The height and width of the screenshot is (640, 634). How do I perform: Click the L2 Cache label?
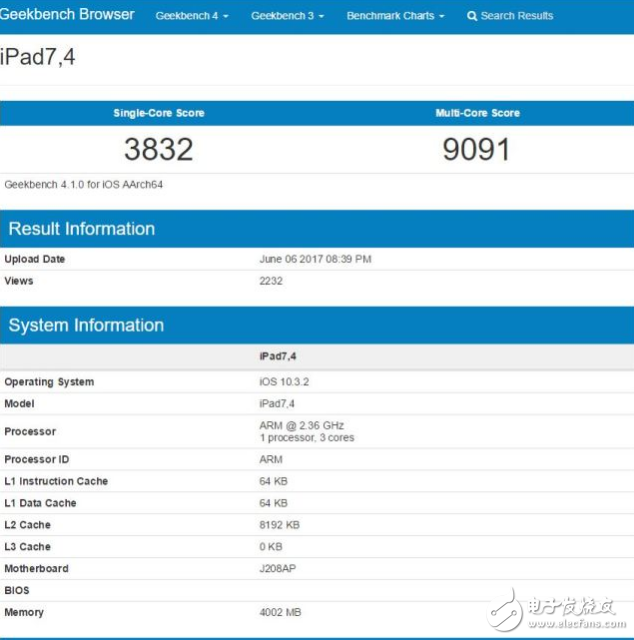[x=27, y=525]
